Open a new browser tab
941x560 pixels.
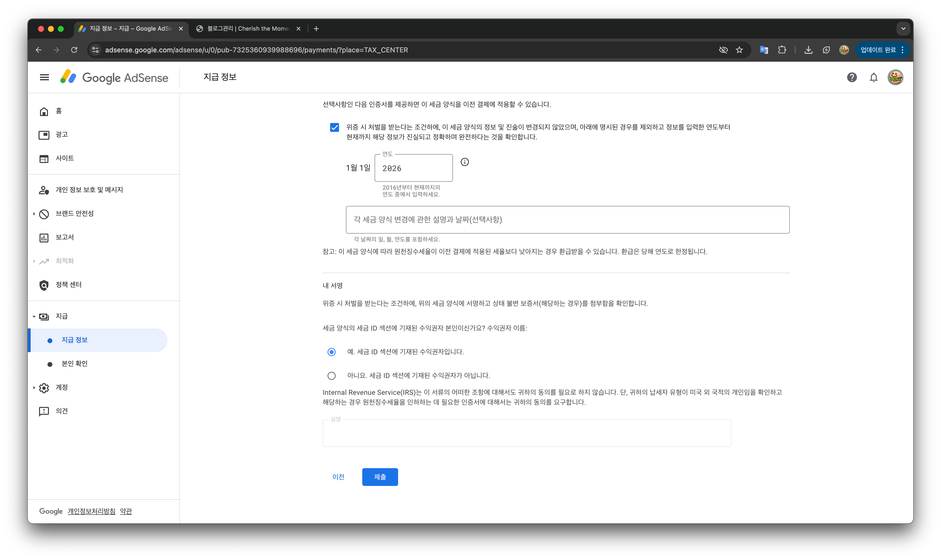[317, 29]
